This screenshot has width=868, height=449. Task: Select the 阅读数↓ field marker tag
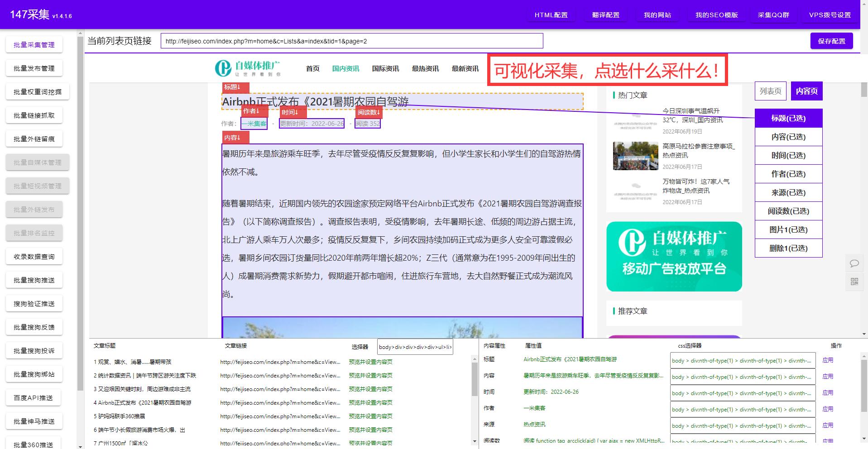(x=368, y=112)
